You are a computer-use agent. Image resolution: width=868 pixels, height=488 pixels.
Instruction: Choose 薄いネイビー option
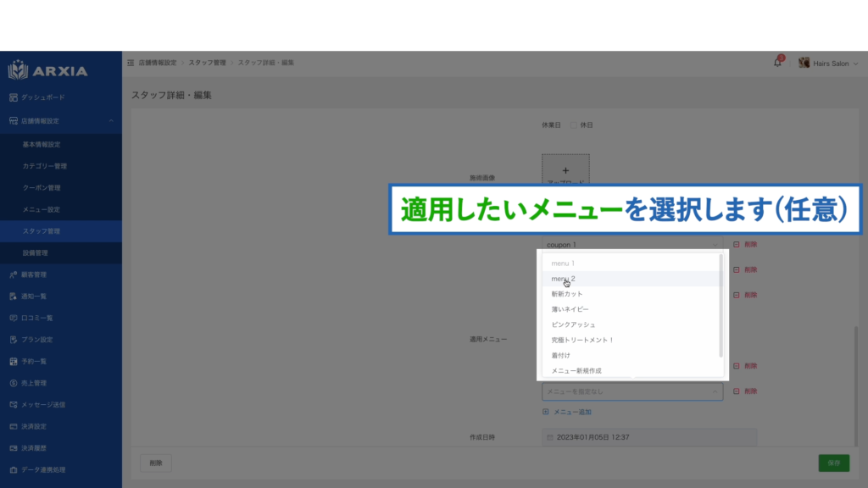pos(631,309)
